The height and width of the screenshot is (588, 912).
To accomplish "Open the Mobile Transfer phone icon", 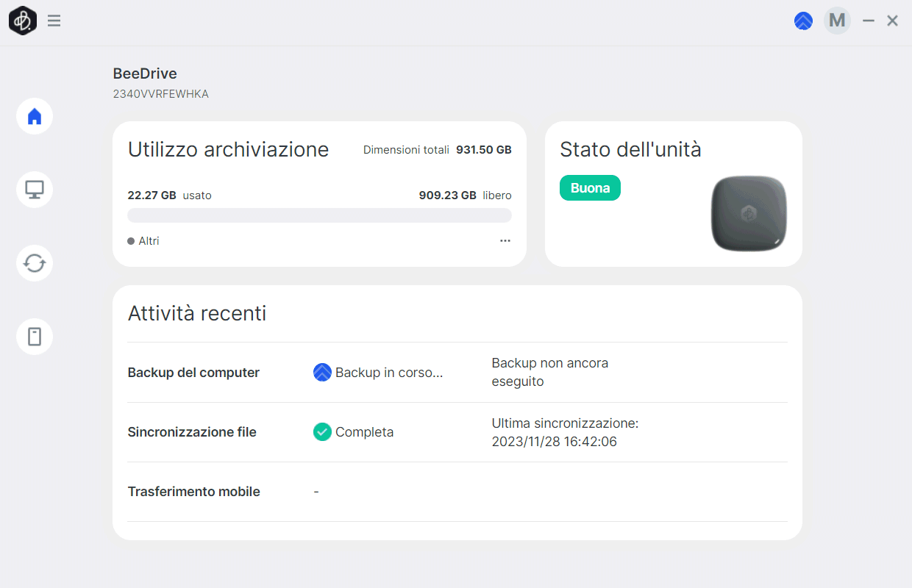I will point(35,337).
